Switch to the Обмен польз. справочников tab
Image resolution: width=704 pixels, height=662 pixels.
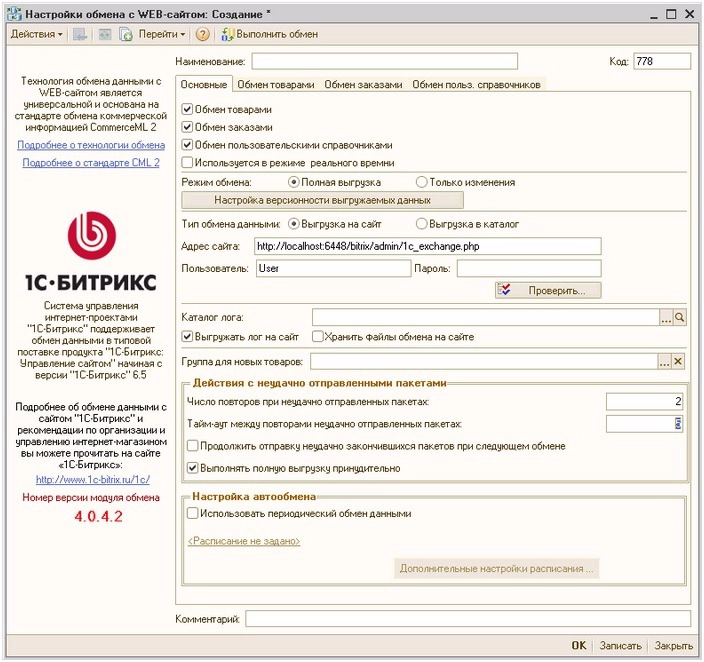click(476, 84)
